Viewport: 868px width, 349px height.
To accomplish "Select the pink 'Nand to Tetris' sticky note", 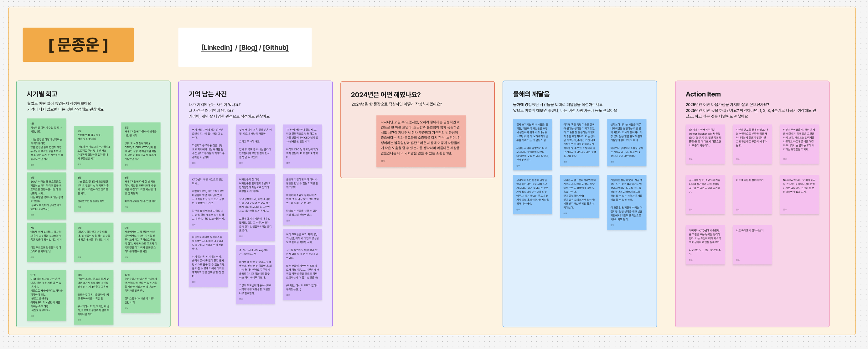I will point(799,194).
